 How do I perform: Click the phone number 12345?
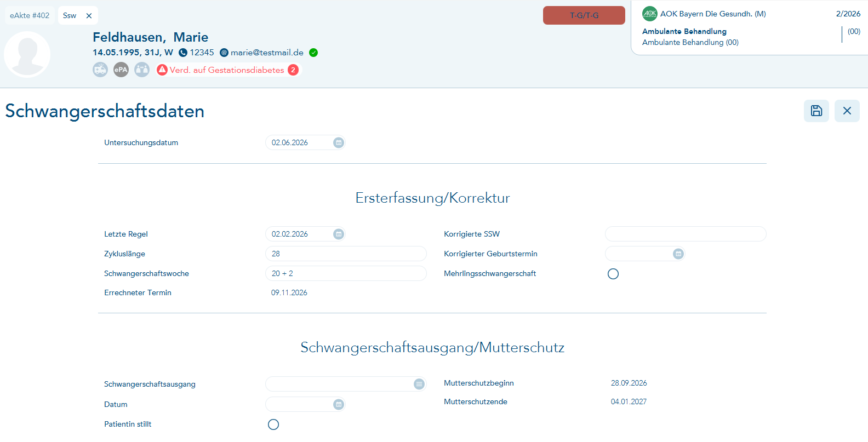[202, 53]
